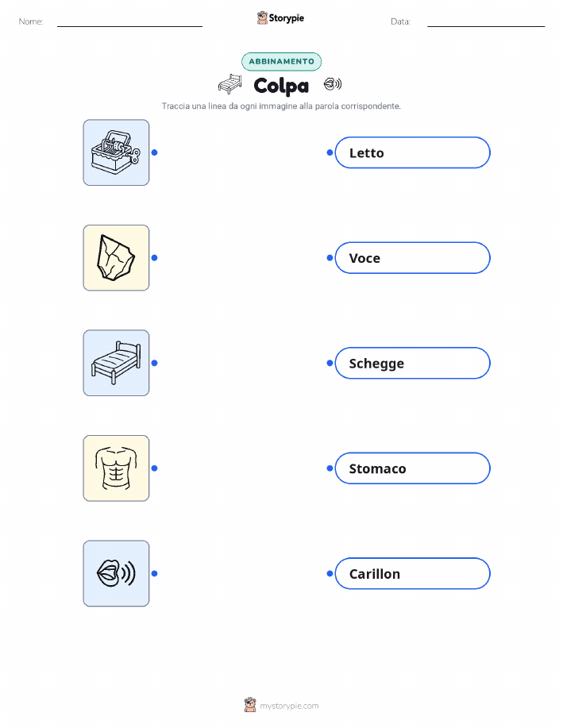Select the splintered rock shard image
The width and height of the screenshot is (563, 728).
[116, 258]
